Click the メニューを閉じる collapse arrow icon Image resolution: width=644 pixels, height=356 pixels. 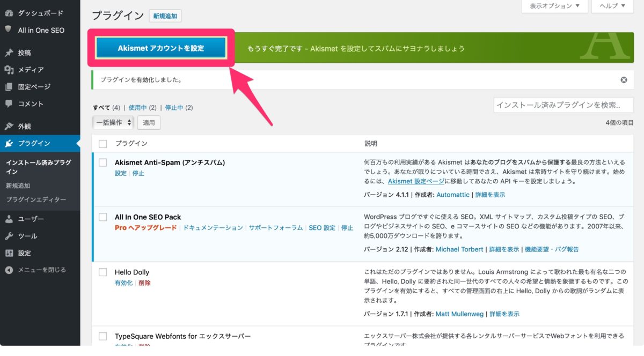(x=9, y=270)
